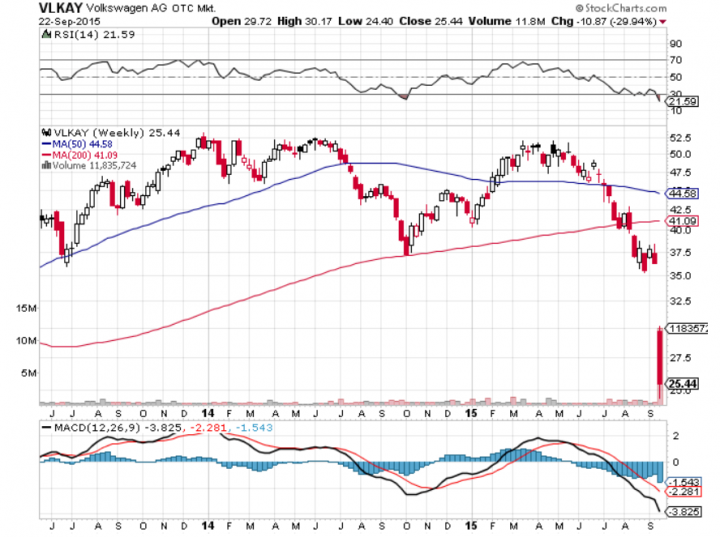Click the candlestick icon before VLKAY (Weekly)
This screenshot has height=537, width=720.
click(x=46, y=133)
